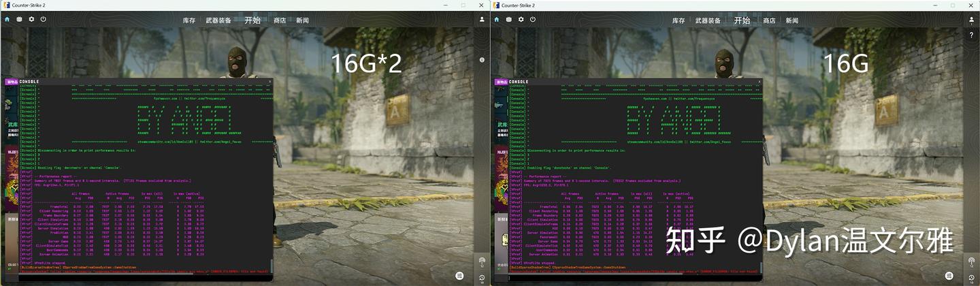Click the purple tag beside CONSOLE in left window
980x286 pixels.
point(12,82)
